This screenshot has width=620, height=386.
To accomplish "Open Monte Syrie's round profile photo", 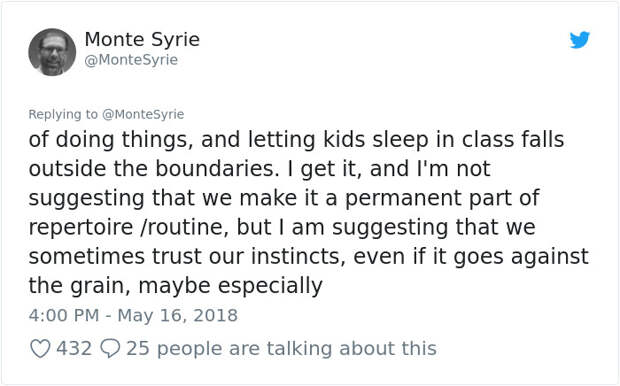I will pyautogui.click(x=52, y=52).
